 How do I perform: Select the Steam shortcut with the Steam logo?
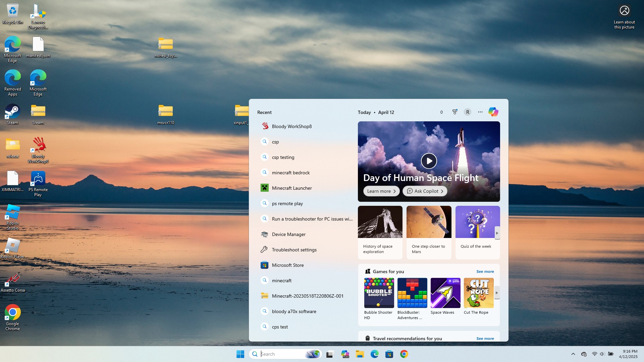[x=13, y=114]
